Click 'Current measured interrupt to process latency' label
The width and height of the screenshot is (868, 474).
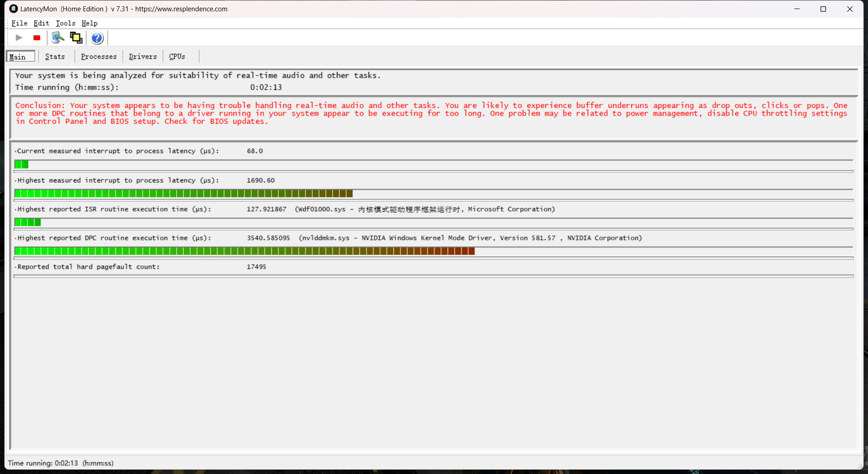point(118,151)
